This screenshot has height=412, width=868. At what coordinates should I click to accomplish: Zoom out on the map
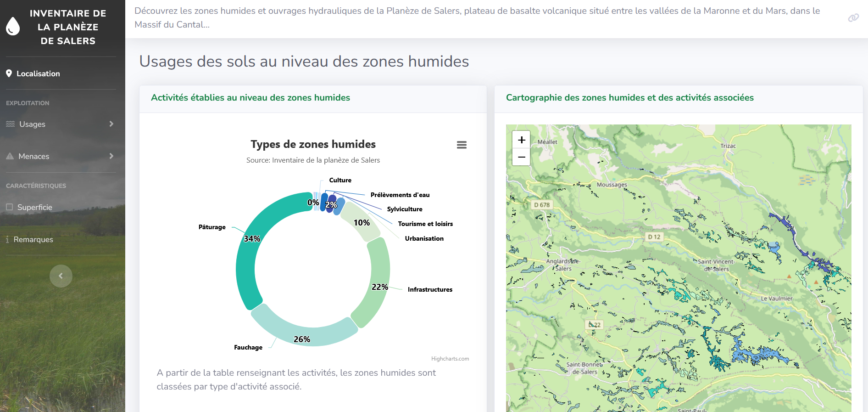point(521,157)
